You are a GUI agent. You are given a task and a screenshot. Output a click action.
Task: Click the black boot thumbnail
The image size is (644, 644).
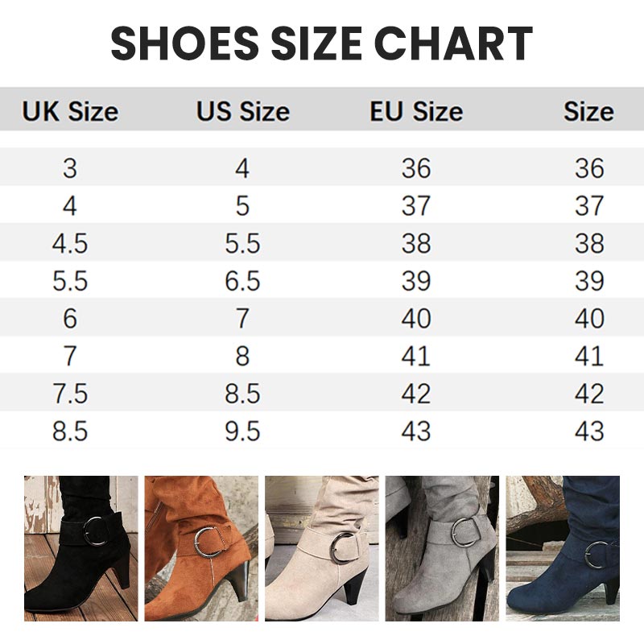(80, 547)
